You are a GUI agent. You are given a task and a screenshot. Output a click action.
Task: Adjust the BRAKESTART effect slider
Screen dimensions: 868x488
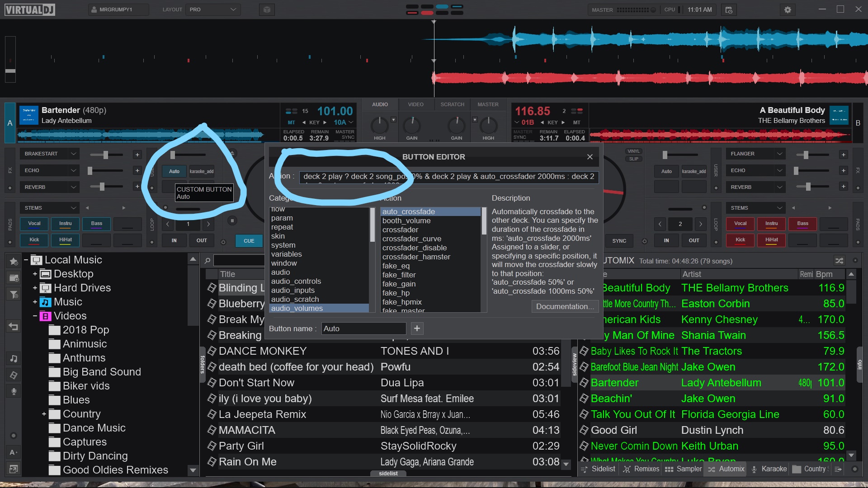coord(107,155)
